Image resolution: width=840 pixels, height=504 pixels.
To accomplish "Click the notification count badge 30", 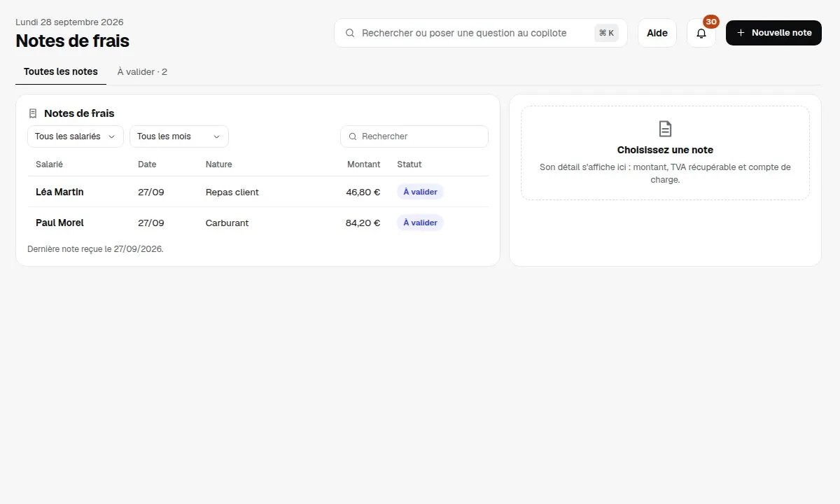I will pyautogui.click(x=711, y=22).
